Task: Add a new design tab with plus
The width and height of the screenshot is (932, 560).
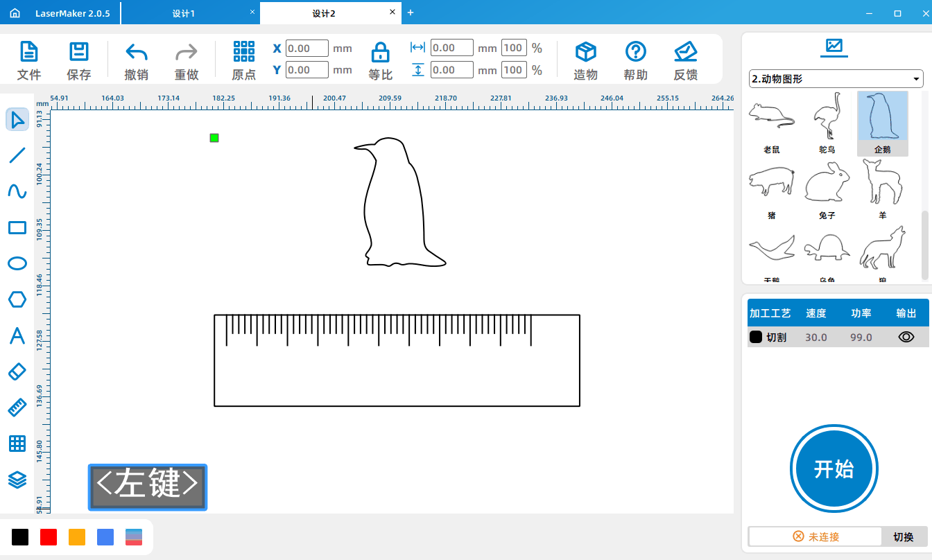Action: pyautogui.click(x=410, y=12)
